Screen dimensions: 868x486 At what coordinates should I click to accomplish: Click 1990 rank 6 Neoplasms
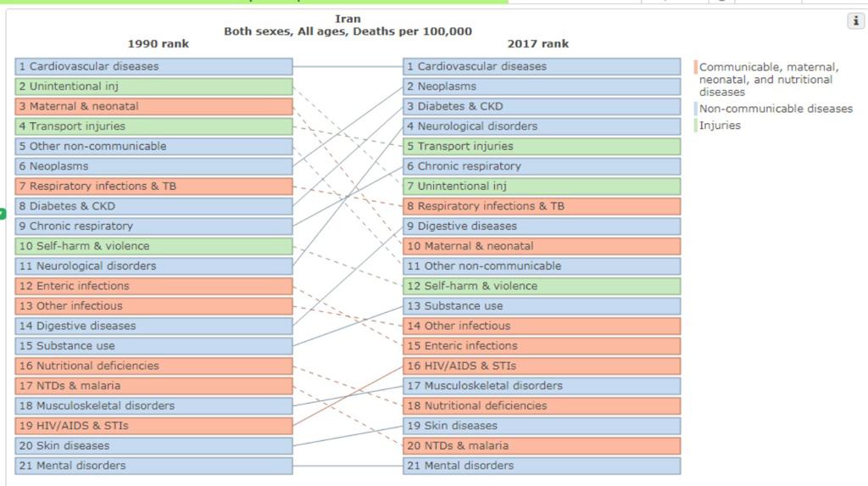154,166
